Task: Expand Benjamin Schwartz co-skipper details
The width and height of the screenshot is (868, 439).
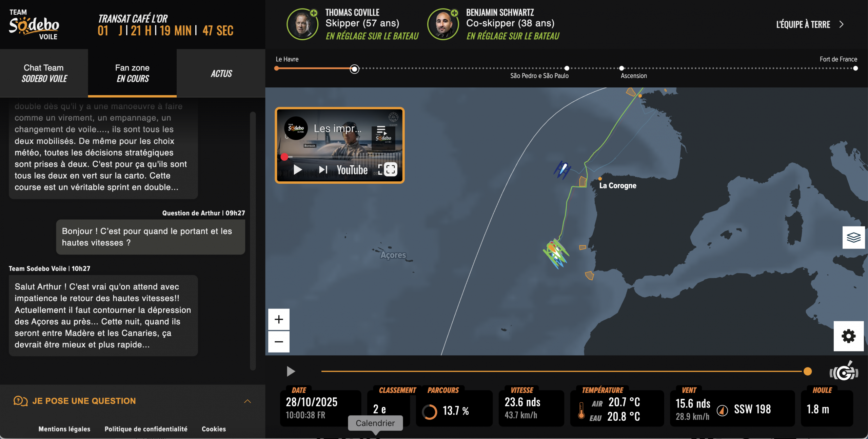Action: [x=454, y=13]
